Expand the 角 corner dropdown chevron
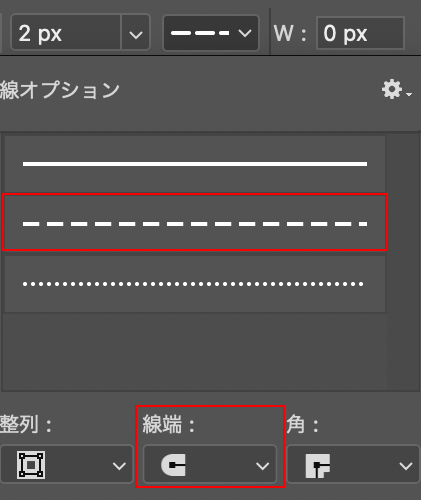Viewport: 421px width, 500px height. pyautogui.click(x=406, y=466)
